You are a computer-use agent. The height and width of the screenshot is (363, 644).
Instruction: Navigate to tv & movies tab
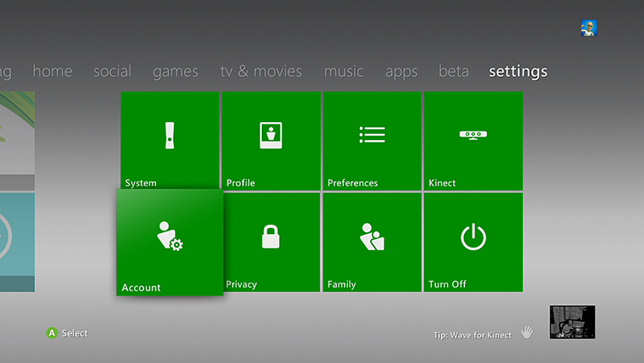261,72
